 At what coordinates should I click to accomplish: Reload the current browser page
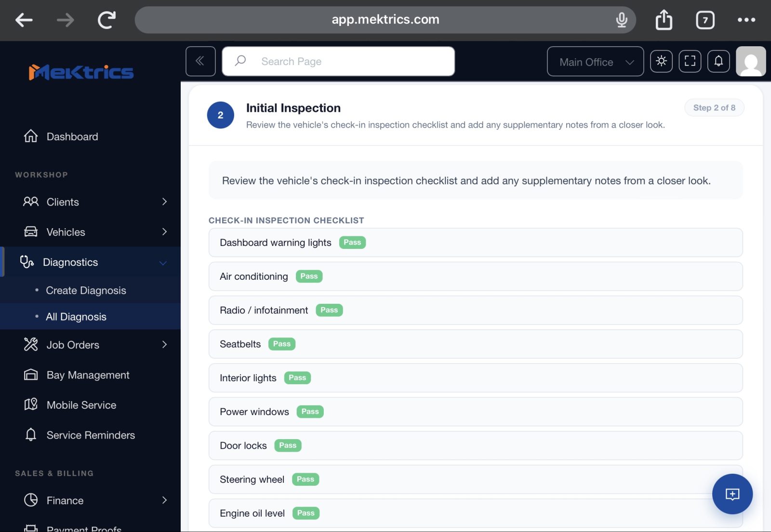(107, 20)
